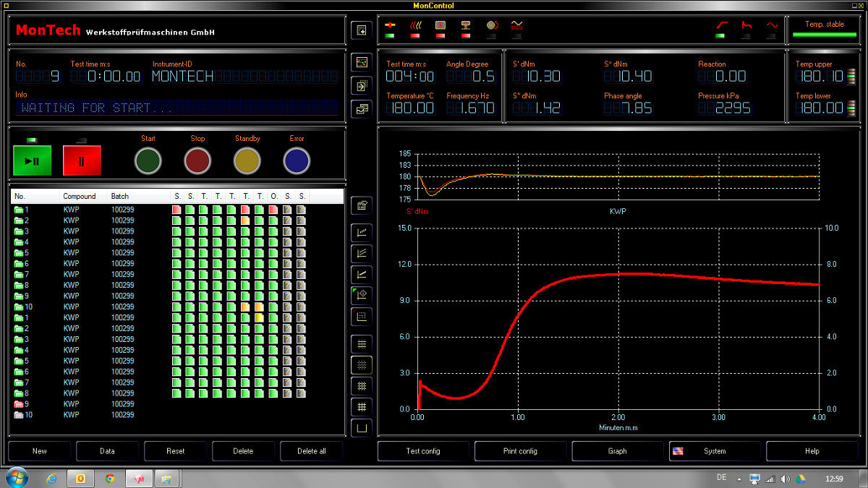This screenshot has height=488, width=868.
Task: Open Internet Explorer from the taskbar
Action: 51,478
